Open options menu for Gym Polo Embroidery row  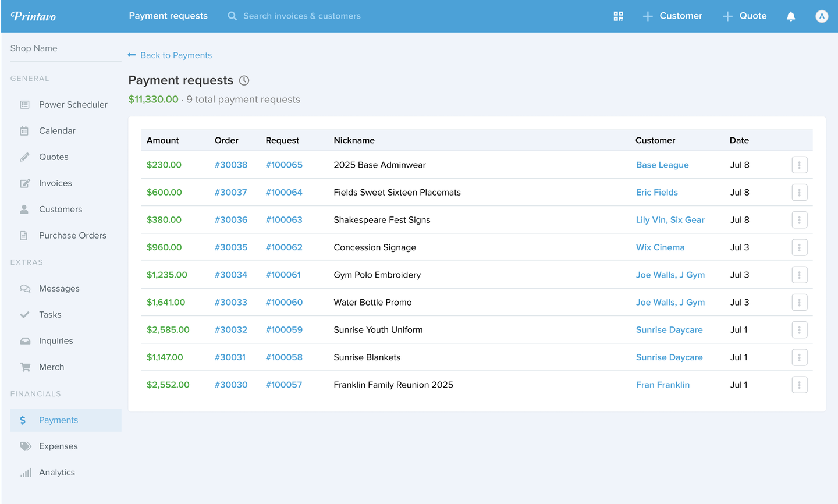800,275
